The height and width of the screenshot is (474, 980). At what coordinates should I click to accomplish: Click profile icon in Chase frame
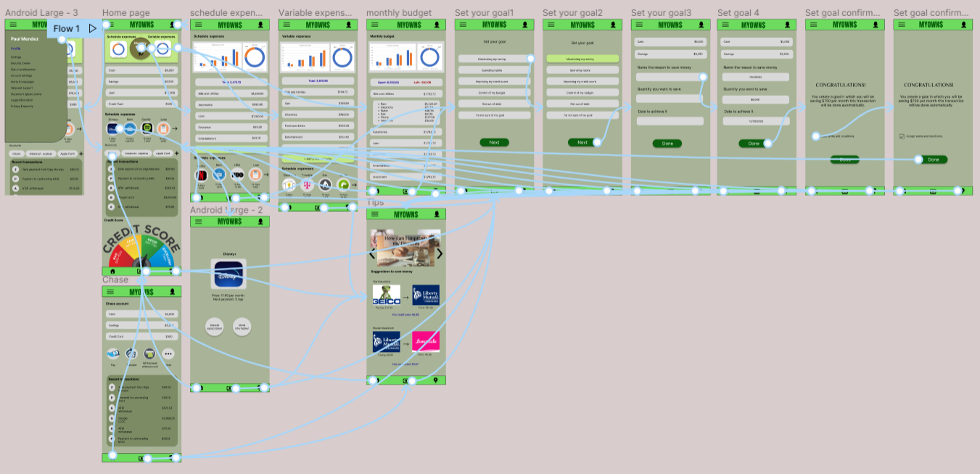point(172,292)
